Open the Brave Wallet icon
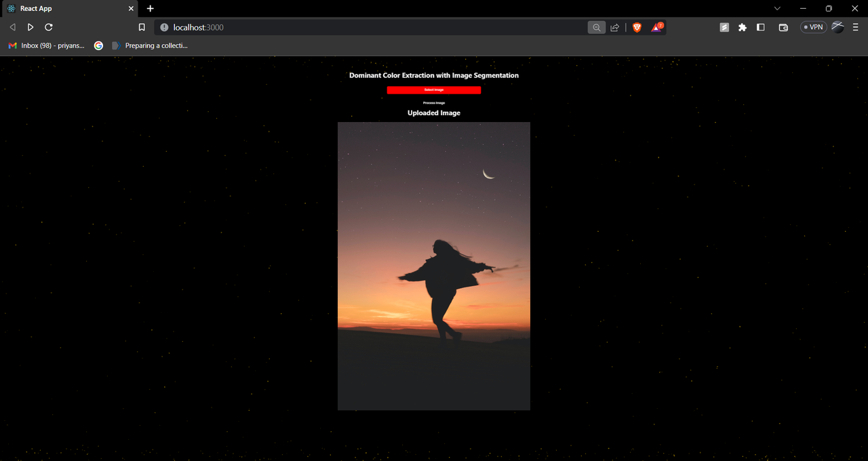The image size is (868, 461). (x=783, y=27)
